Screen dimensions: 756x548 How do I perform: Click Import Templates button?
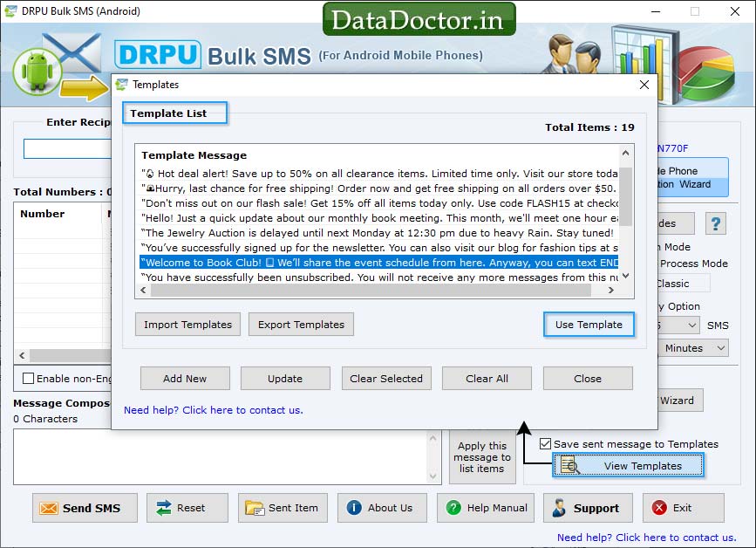click(x=188, y=325)
